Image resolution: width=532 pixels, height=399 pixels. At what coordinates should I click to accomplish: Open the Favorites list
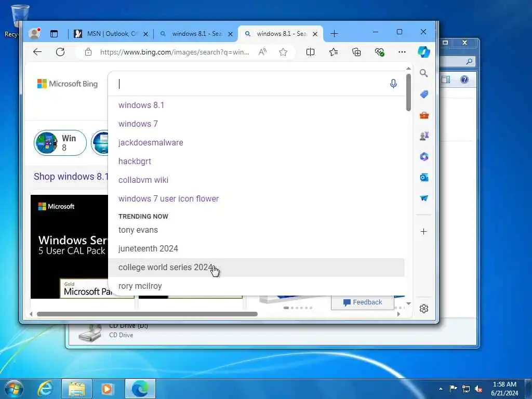pos(333,52)
